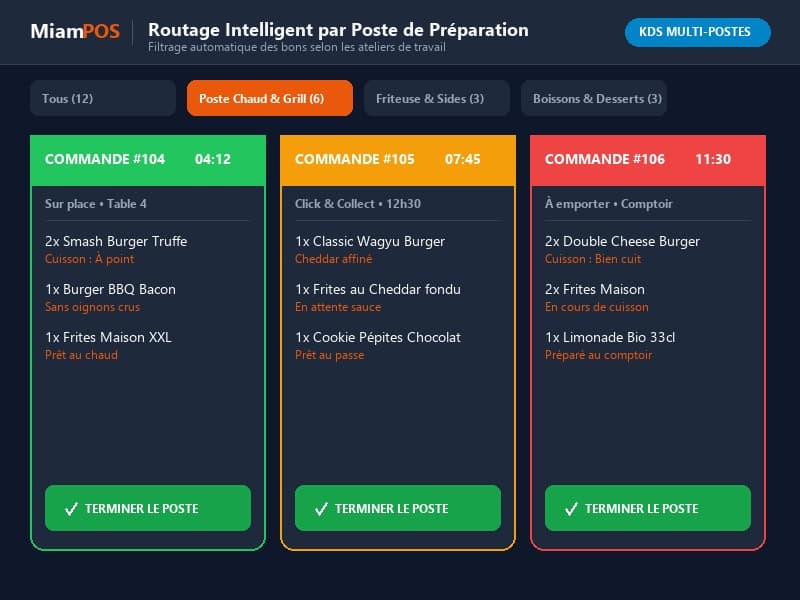
Task: Click the status 'En cours de cuisson'
Action: tap(597, 307)
